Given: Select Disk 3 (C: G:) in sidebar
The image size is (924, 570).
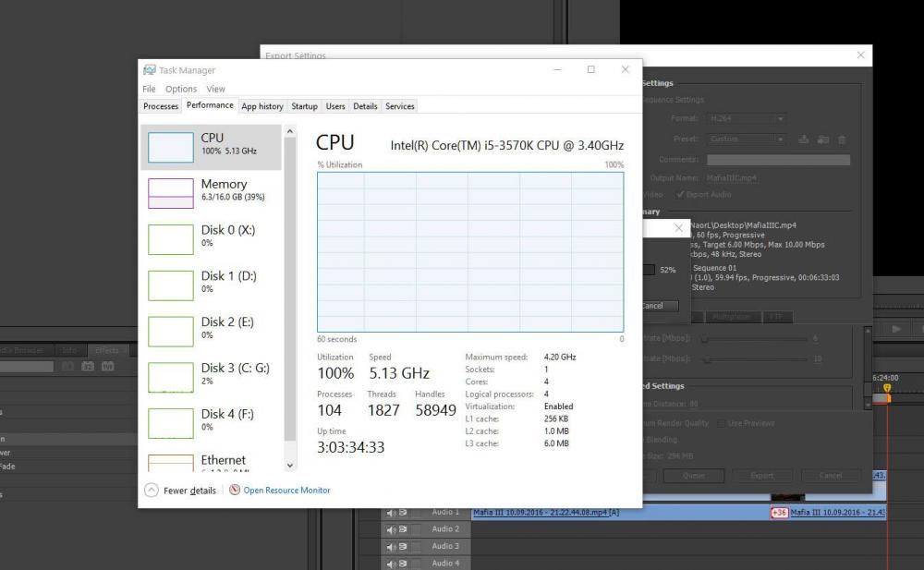Looking at the screenshot, I should point(211,377).
